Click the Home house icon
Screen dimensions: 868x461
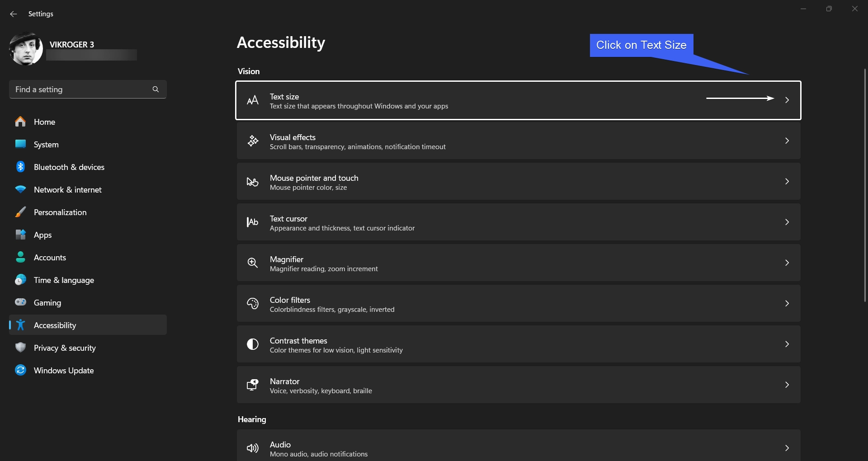click(x=20, y=122)
